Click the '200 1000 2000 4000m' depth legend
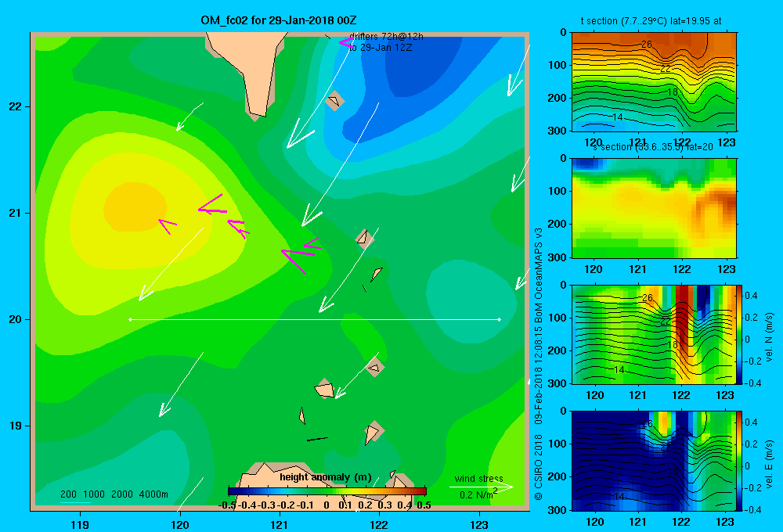This screenshot has width=783, height=532. [114, 494]
